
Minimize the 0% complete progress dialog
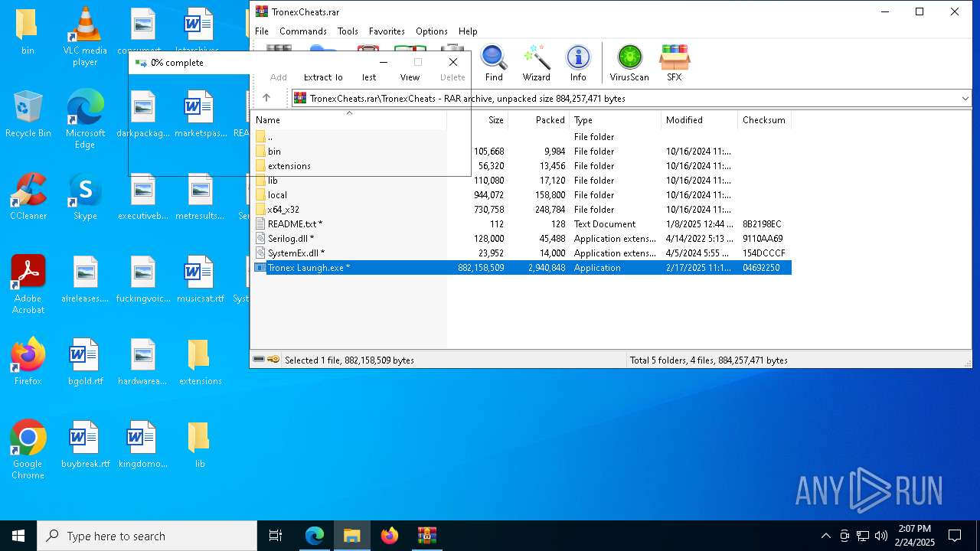[384, 63]
